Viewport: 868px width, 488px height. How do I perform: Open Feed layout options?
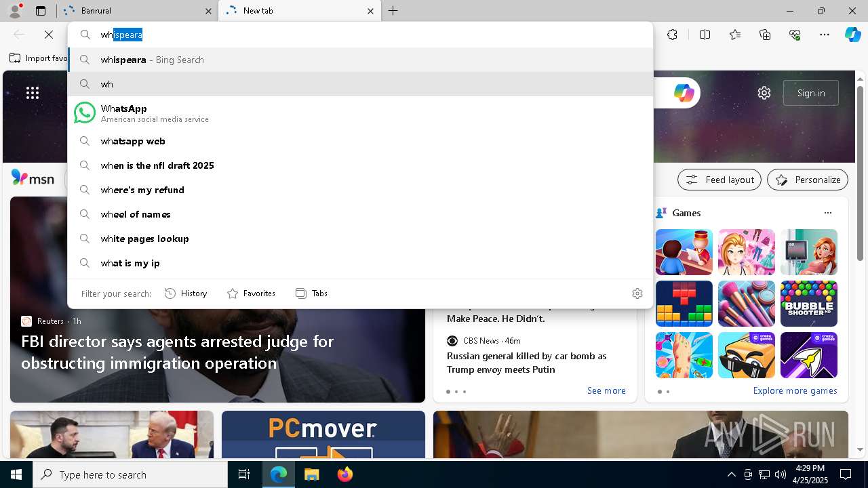click(x=719, y=180)
